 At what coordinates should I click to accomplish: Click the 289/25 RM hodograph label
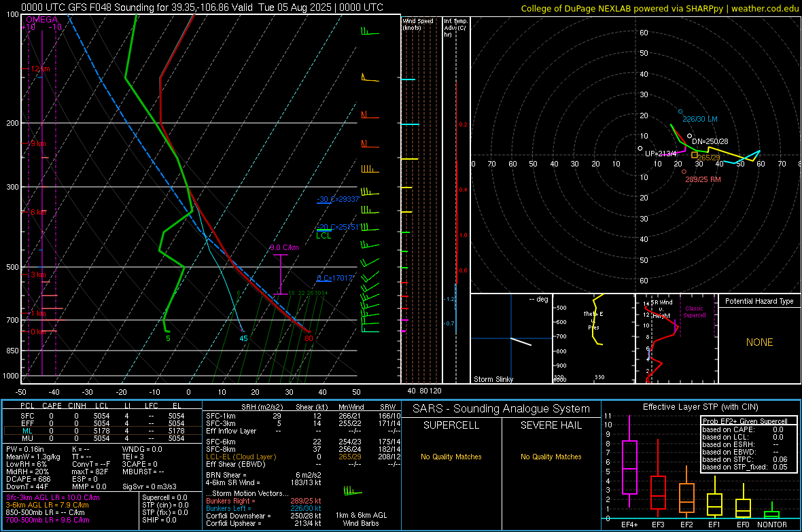703,179
